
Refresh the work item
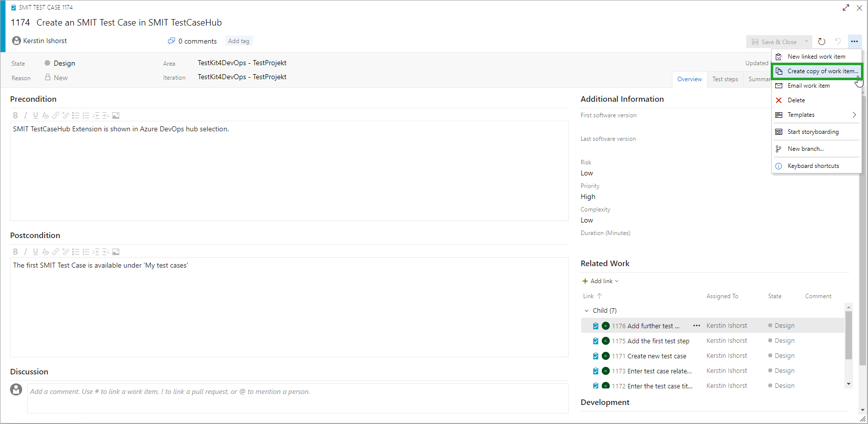coord(821,42)
